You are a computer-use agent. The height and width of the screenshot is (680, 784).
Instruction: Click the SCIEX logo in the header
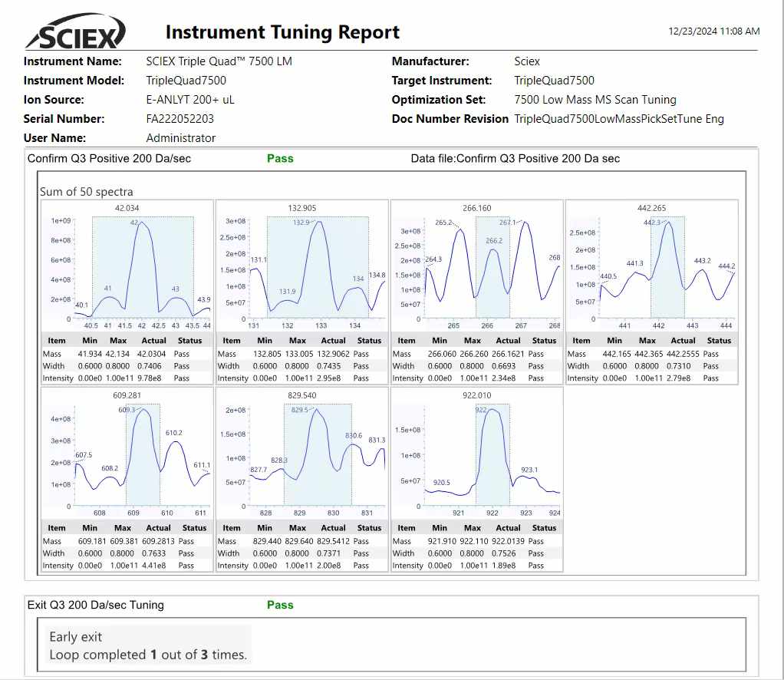(75, 35)
